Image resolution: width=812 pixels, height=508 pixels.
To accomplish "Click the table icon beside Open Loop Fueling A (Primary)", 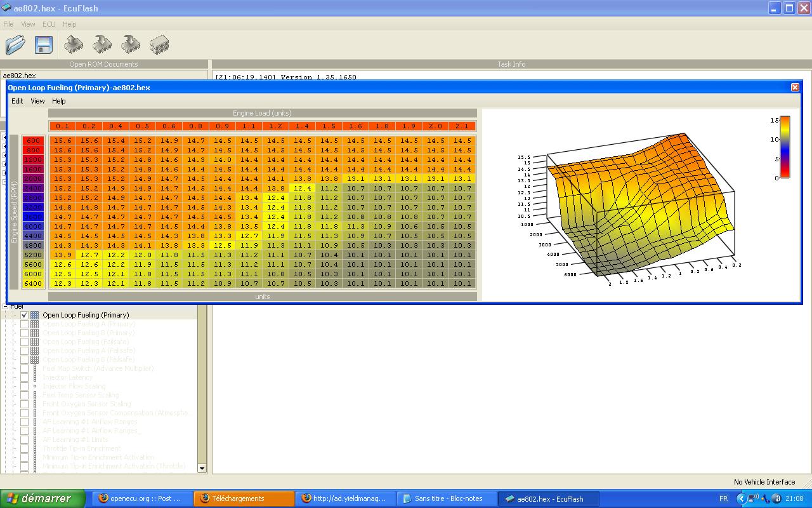I will [x=35, y=324].
